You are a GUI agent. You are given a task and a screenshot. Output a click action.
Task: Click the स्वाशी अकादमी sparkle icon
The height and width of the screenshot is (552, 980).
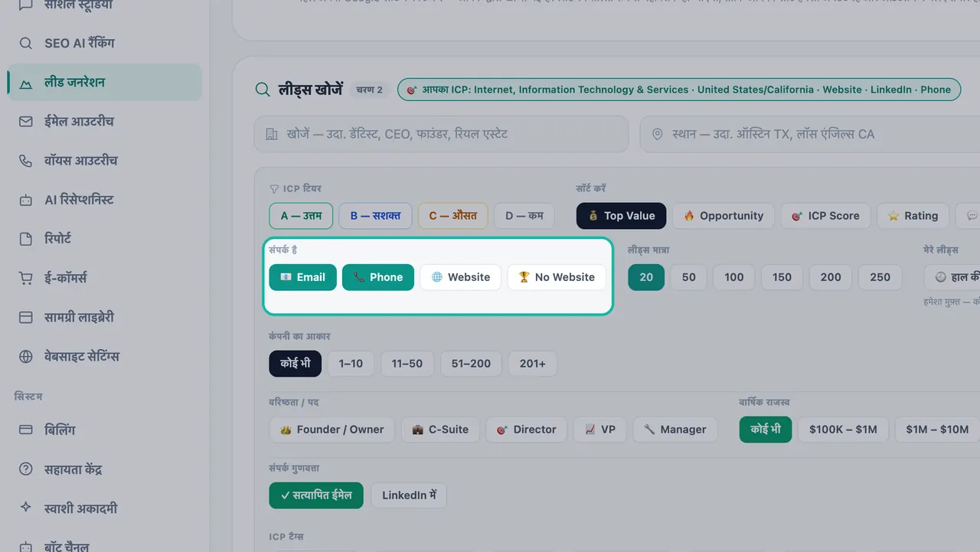[26, 508]
